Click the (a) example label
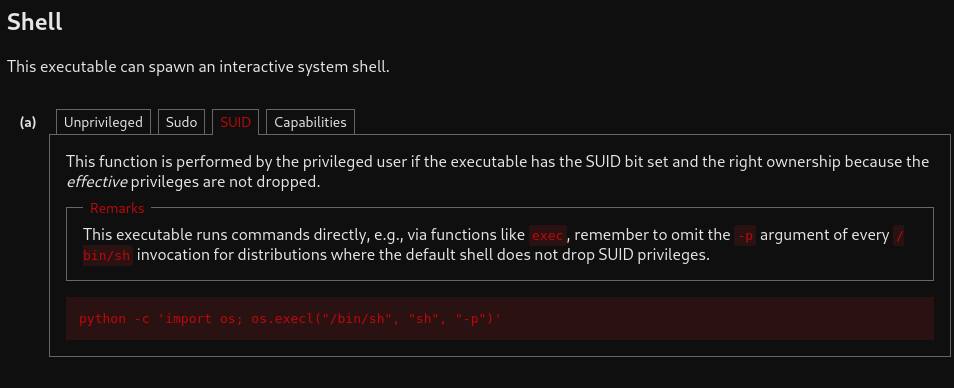954x388 pixels. [28, 123]
